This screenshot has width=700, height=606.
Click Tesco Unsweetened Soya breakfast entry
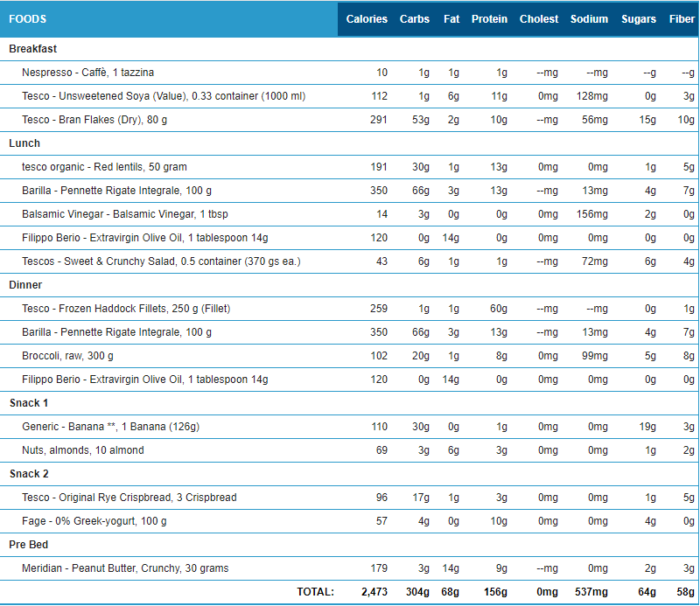(x=164, y=96)
